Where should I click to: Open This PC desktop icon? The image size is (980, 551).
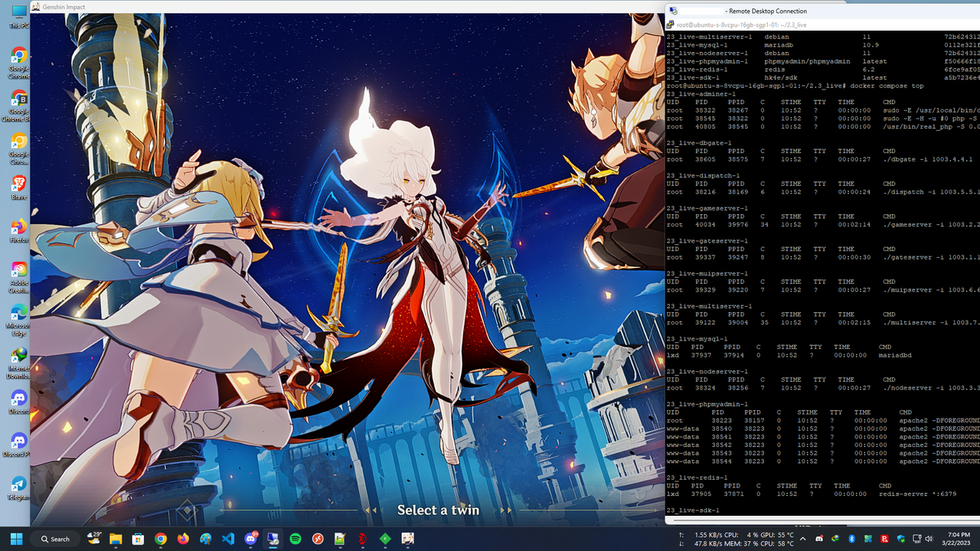coord(18,17)
